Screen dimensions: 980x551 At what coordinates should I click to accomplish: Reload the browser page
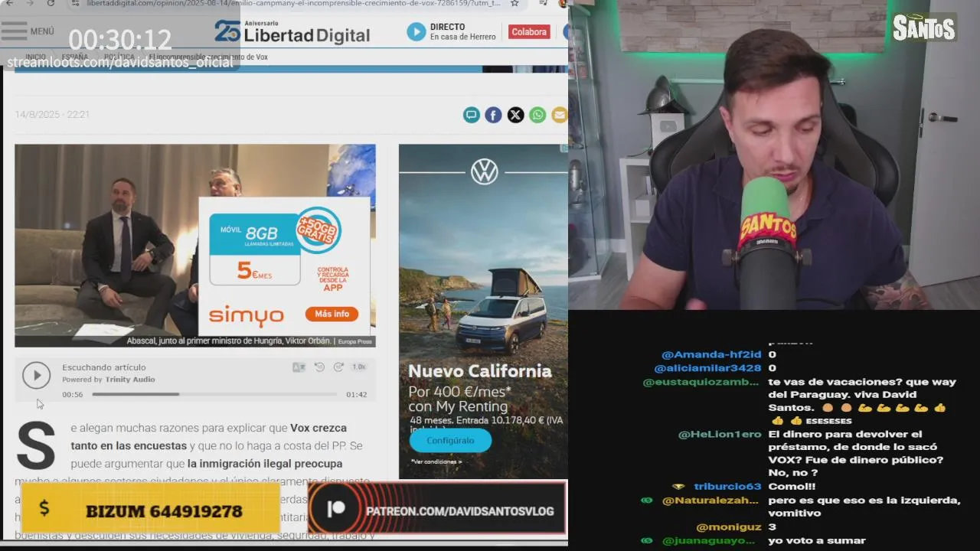51,3
